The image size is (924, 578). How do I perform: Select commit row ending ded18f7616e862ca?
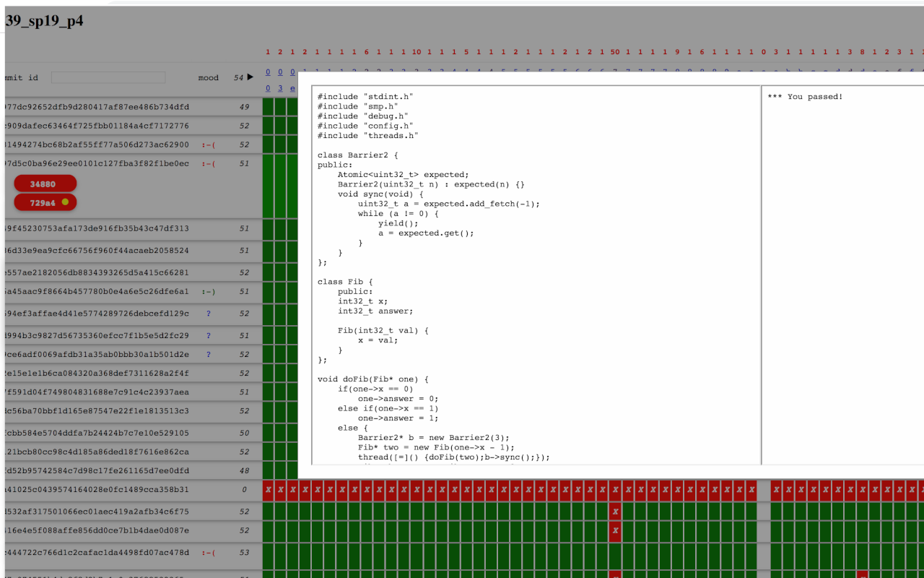point(134,452)
